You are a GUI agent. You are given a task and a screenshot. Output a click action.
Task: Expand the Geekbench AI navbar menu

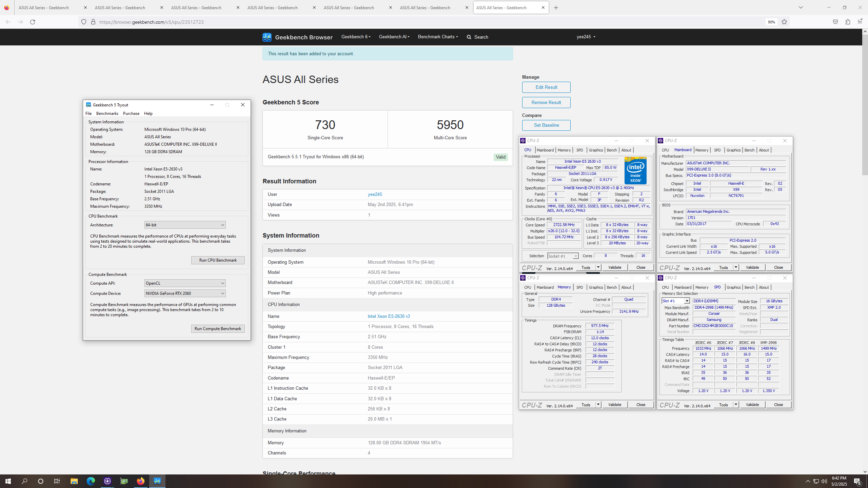394,37
